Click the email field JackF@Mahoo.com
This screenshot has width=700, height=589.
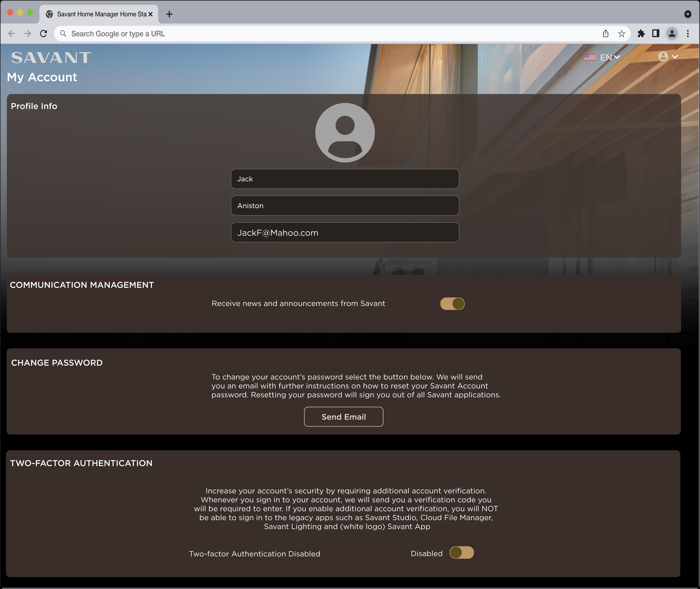[x=345, y=232]
